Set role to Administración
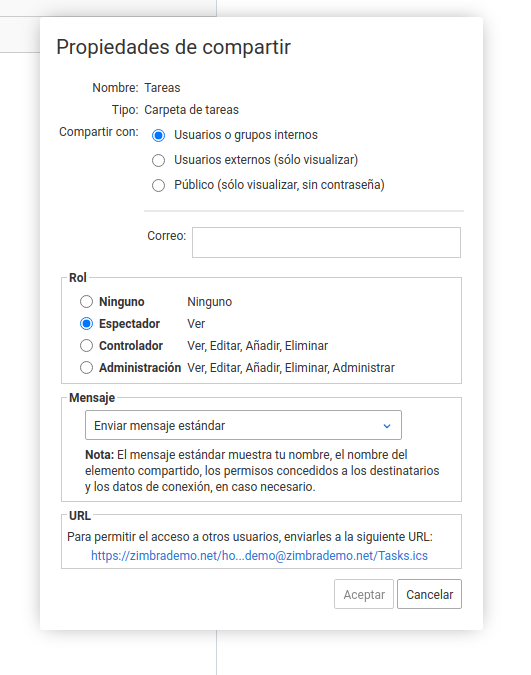 click(x=87, y=367)
